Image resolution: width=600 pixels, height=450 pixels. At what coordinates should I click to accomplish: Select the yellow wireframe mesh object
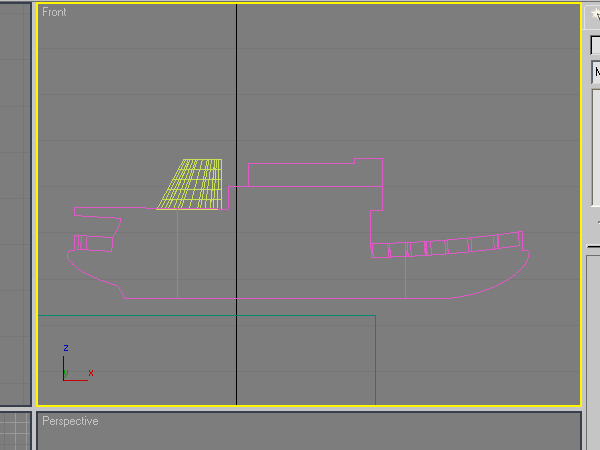coord(190,184)
